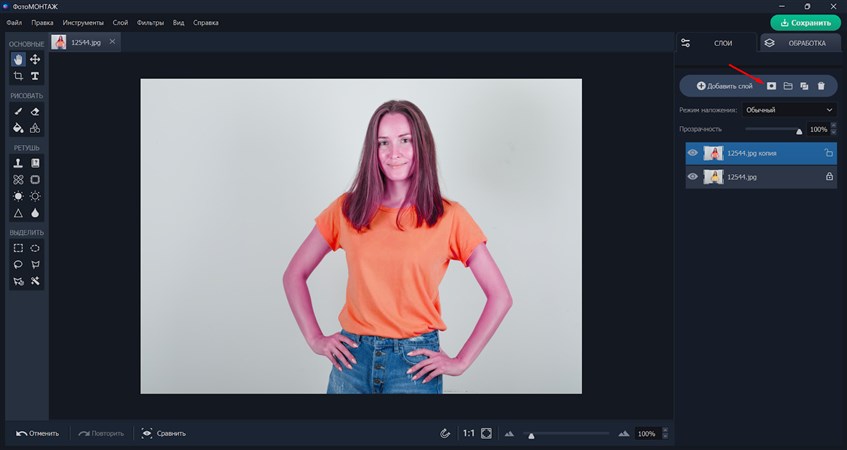The width and height of the screenshot is (847, 450).
Task: Hide the '12544.jpg копия' layer
Action: pyautogui.click(x=693, y=153)
